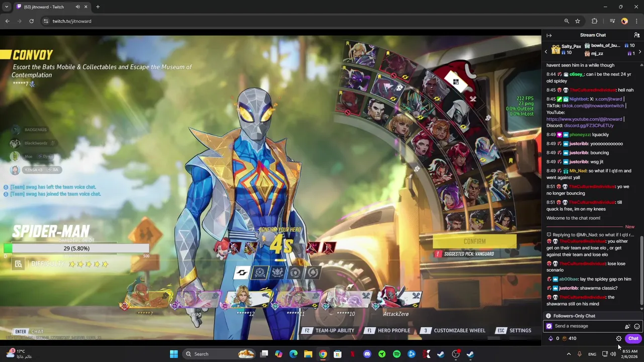
Task: Select the third hero ability icon
Action: click(x=278, y=273)
